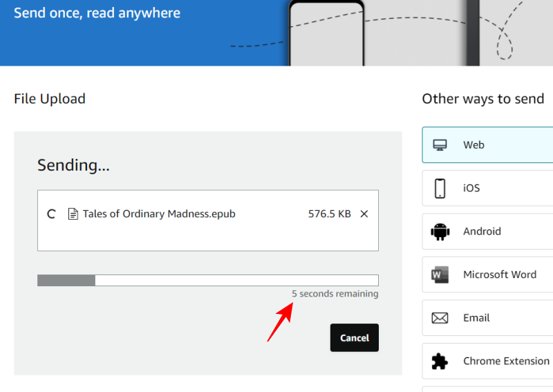Click the Send once, read anywhere banner text

tap(97, 13)
